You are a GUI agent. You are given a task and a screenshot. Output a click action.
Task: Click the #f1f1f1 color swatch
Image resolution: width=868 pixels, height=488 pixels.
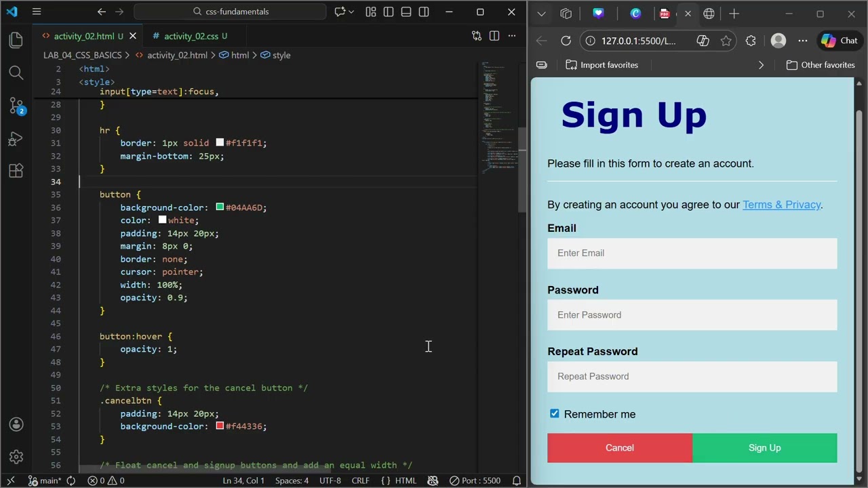coord(220,143)
